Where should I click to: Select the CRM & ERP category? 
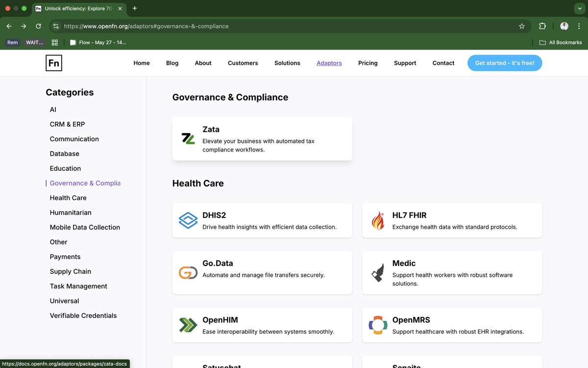[x=67, y=124]
